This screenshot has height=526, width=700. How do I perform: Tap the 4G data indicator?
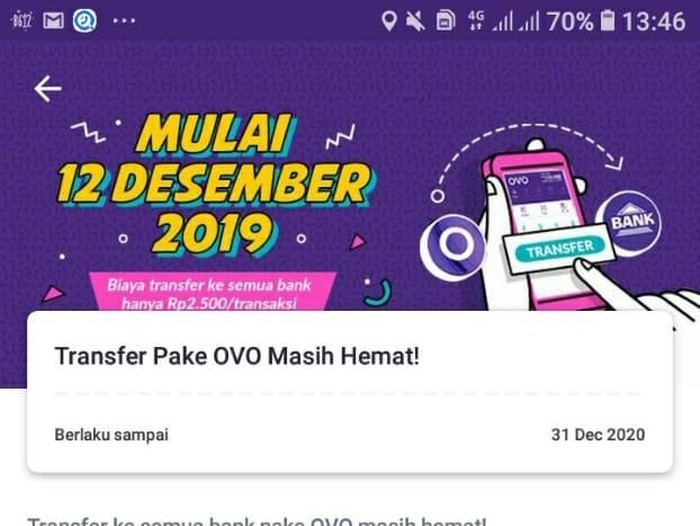tap(476, 21)
